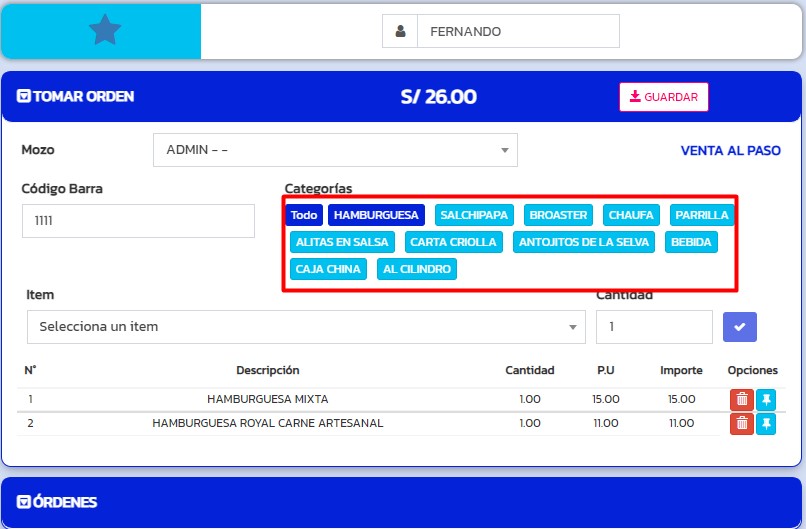Delete the HAMBURGUESA MIXTA order row
Image resolution: width=806 pixels, height=529 pixels.
(x=741, y=399)
